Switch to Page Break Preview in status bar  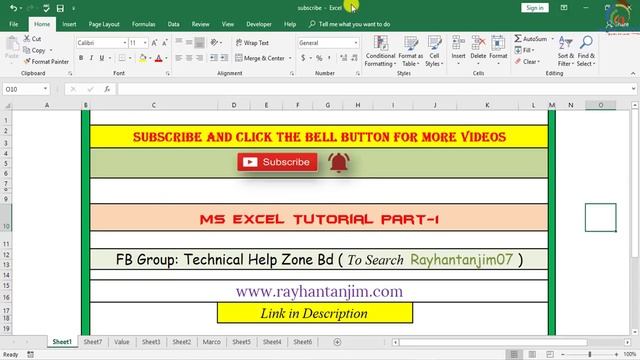coord(550,354)
